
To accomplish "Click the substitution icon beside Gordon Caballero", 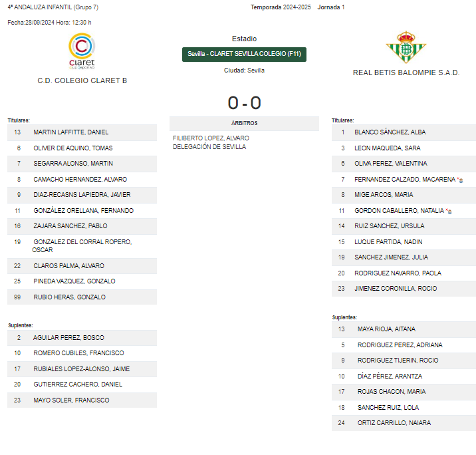I will coord(449,211).
